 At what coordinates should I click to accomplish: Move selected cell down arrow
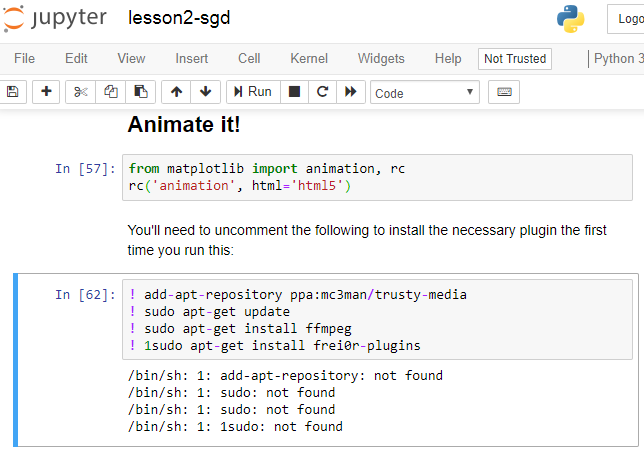(x=206, y=92)
